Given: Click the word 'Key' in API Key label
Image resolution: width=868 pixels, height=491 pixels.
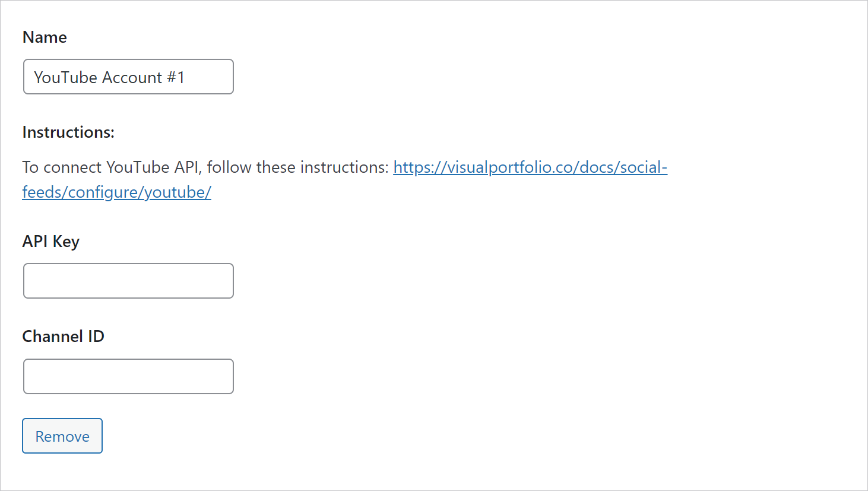Looking at the screenshot, I should point(66,242).
